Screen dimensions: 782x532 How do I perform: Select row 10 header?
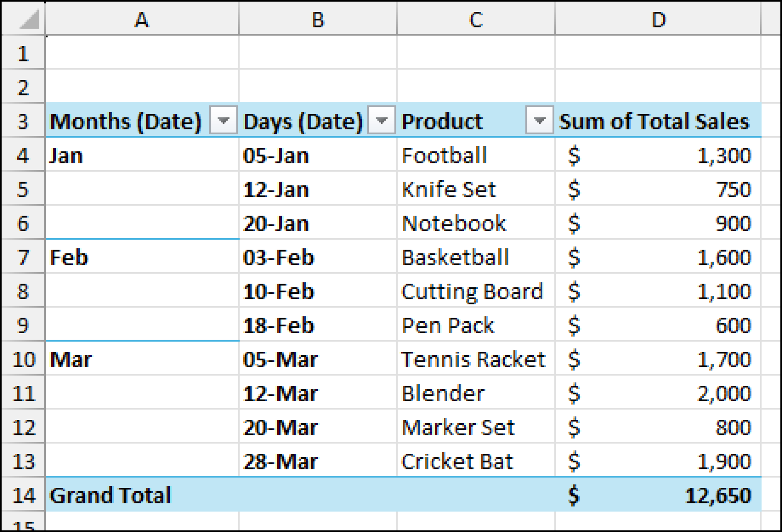23,359
